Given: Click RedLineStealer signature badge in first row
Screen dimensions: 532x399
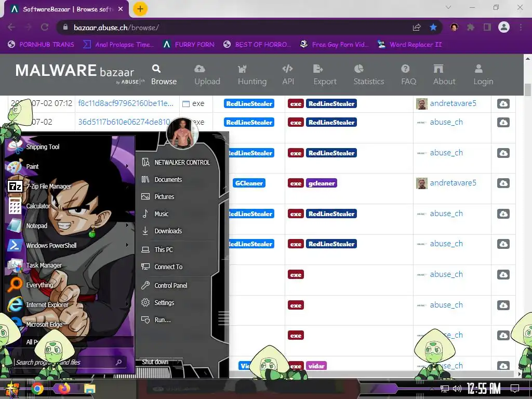Looking at the screenshot, I should (x=249, y=103).
